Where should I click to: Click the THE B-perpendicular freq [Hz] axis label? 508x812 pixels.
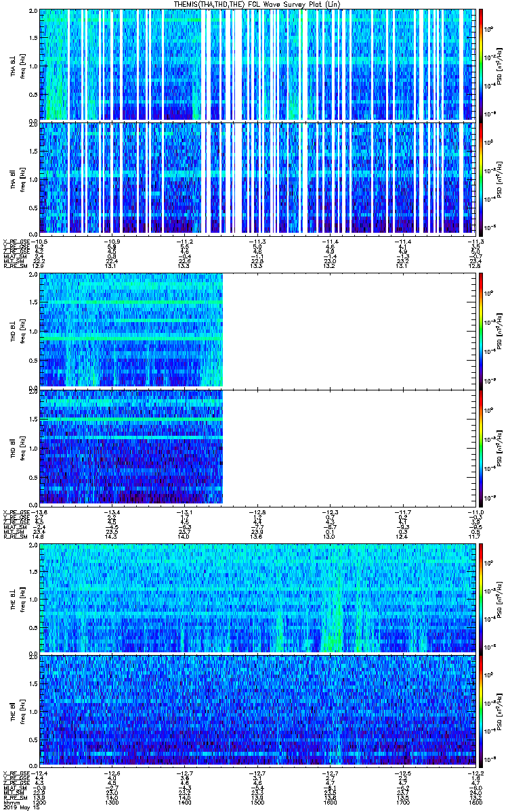point(22,598)
